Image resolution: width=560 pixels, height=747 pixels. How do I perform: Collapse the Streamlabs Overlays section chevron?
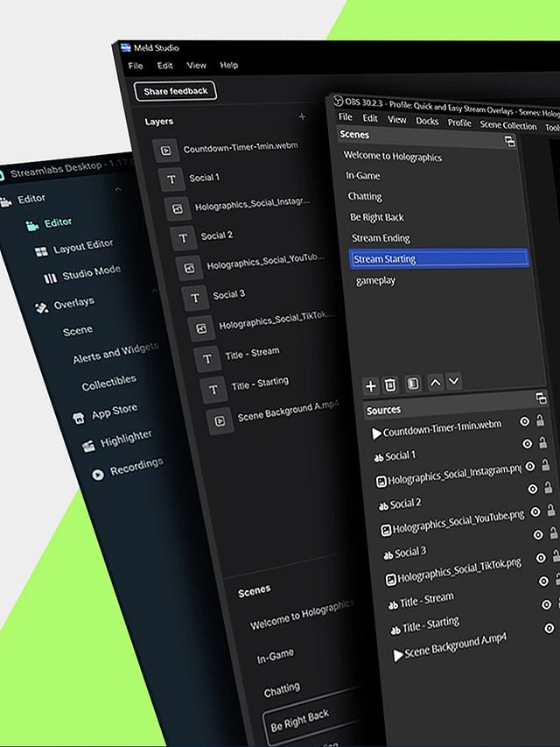[x=155, y=292]
